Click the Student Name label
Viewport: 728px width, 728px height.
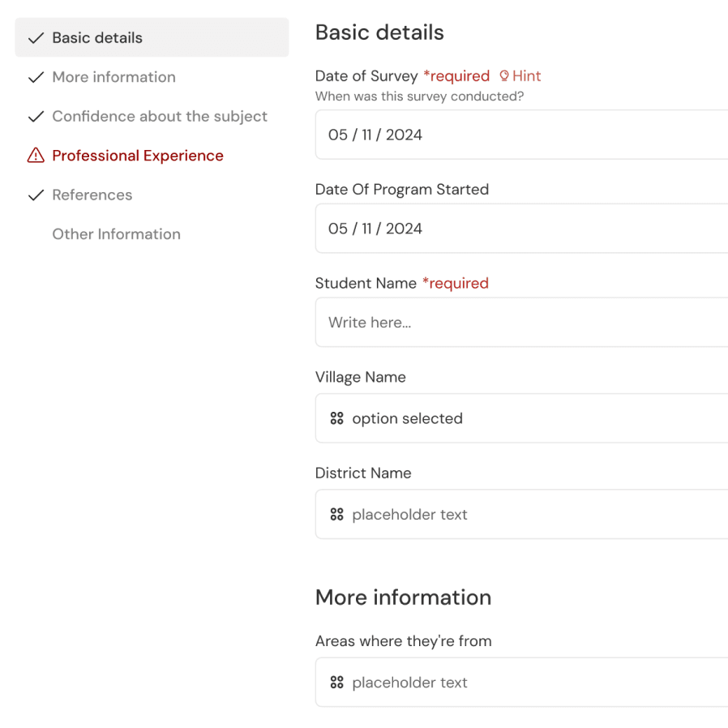tap(366, 283)
